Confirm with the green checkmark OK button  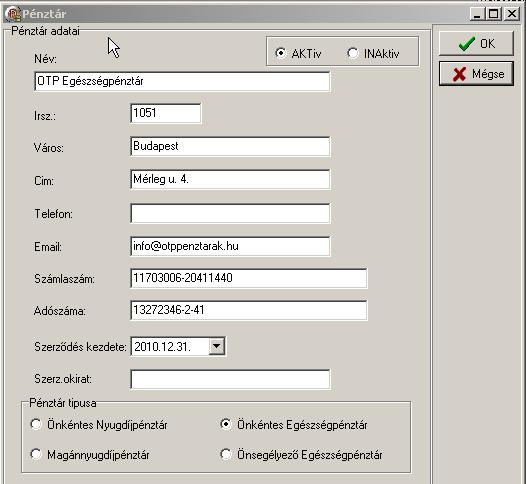476,44
